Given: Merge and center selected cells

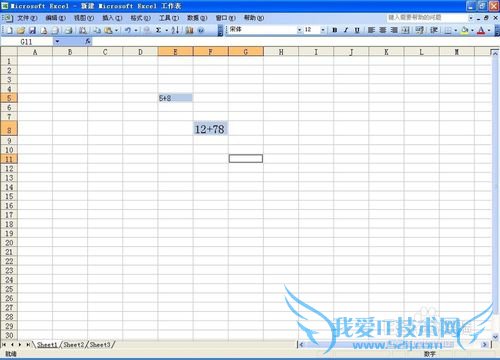Looking at the screenshot, I should 405,30.
